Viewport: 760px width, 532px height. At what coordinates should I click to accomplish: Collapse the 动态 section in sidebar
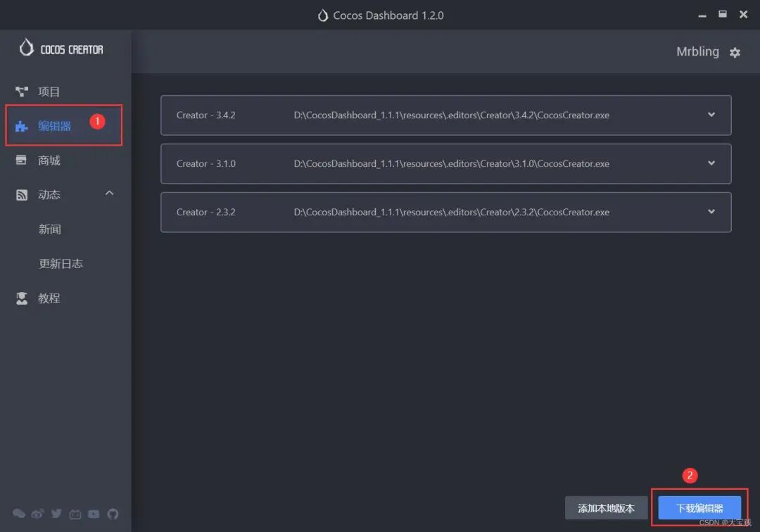coord(109,194)
